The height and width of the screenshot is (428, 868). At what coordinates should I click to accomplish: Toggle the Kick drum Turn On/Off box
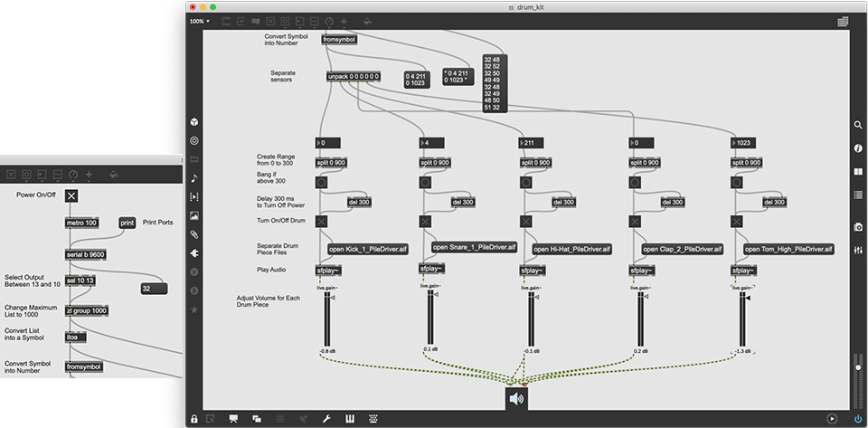click(x=321, y=222)
